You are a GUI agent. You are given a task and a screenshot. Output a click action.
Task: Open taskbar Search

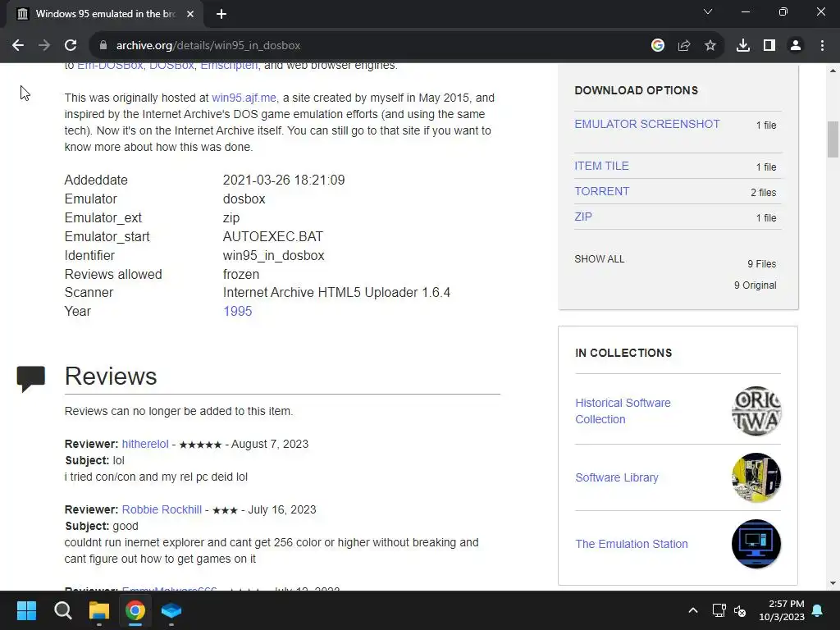tap(63, 610)
